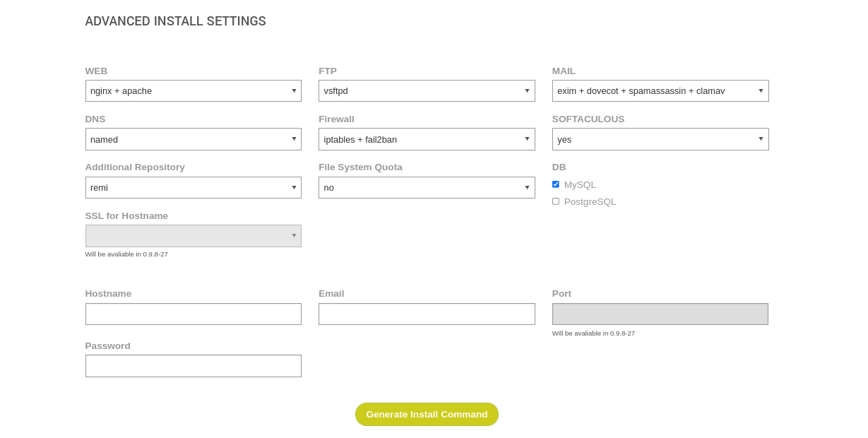Focus the Email input field

pos(427,314)
